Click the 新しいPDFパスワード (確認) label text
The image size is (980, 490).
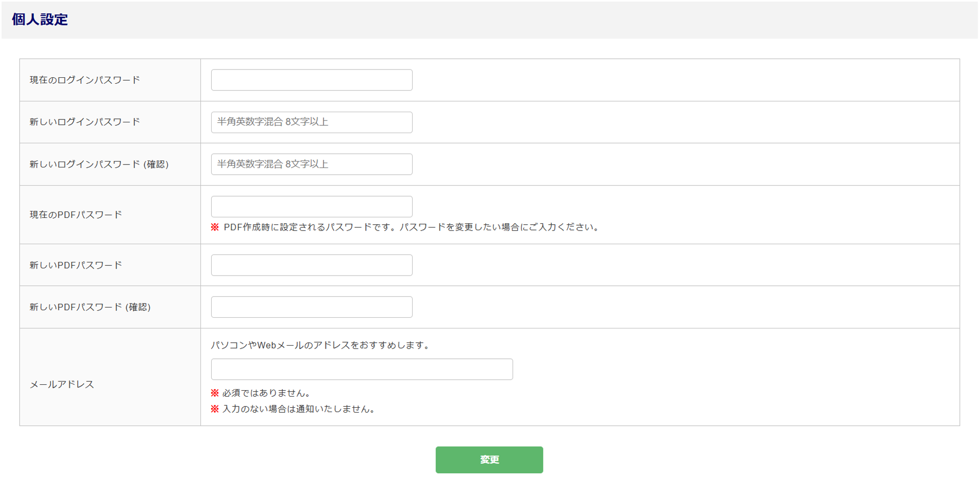point(90,307)
